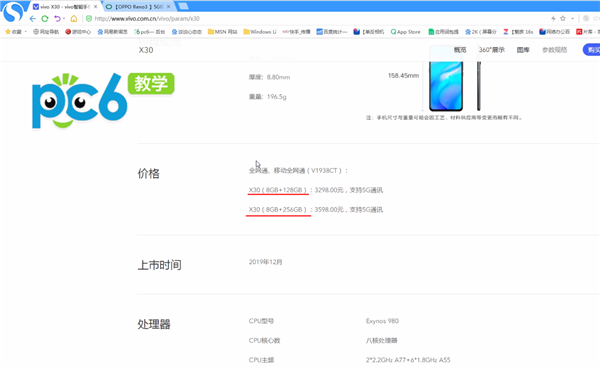Open the Windows folder bookmark
600x369 pixels.
(260, 32)
